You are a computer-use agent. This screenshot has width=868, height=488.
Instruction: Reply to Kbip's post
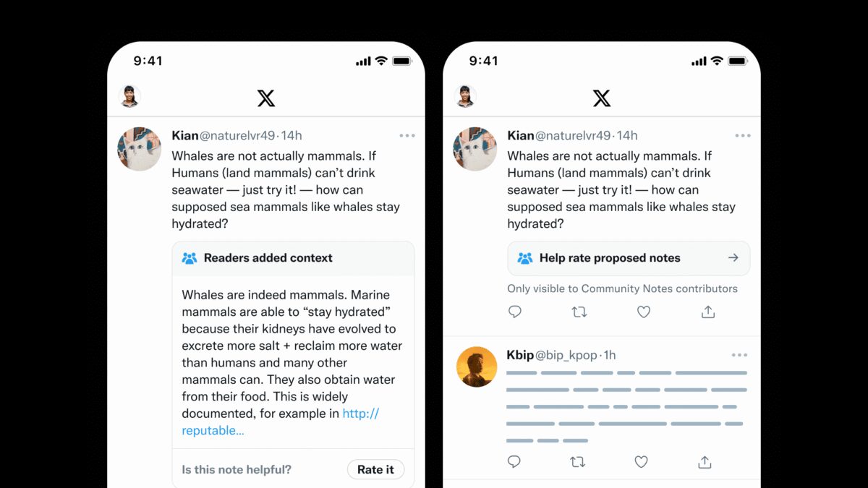click(514, 461)
